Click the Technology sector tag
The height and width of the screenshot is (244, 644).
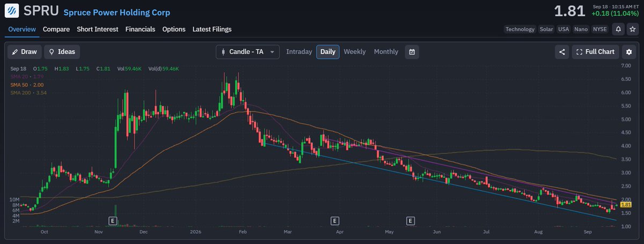520,29
